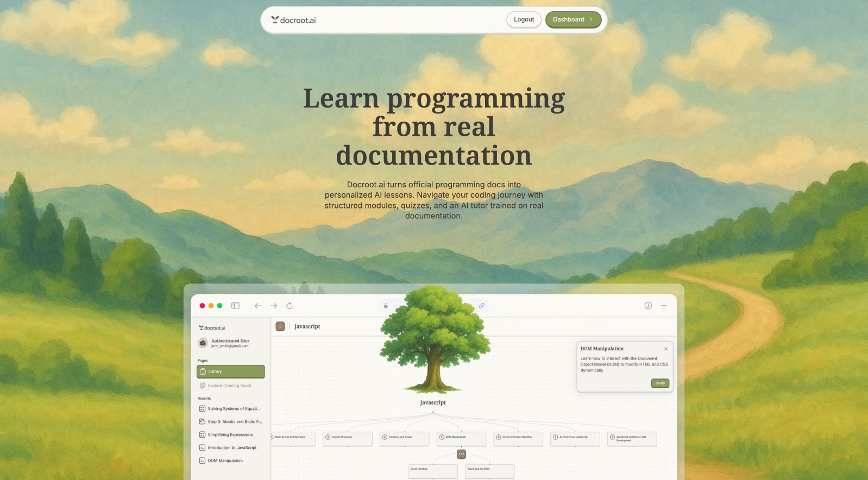Click the download icon in preview toolbar
Screen dimensions: 868x480
(x=648, y=306)
